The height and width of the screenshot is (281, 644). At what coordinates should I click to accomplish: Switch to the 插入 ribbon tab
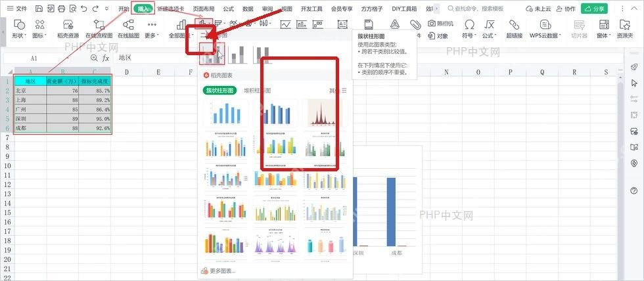pos(143,9)
